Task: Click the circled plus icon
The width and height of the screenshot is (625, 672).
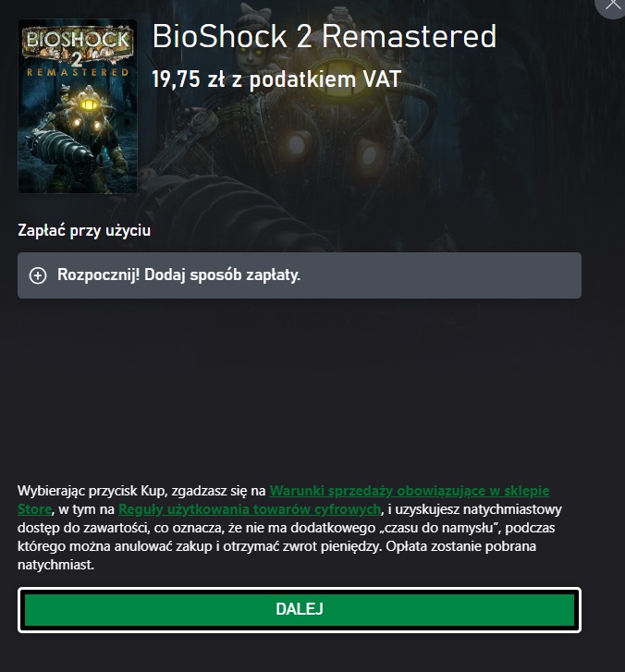Action: pos(38,275)
